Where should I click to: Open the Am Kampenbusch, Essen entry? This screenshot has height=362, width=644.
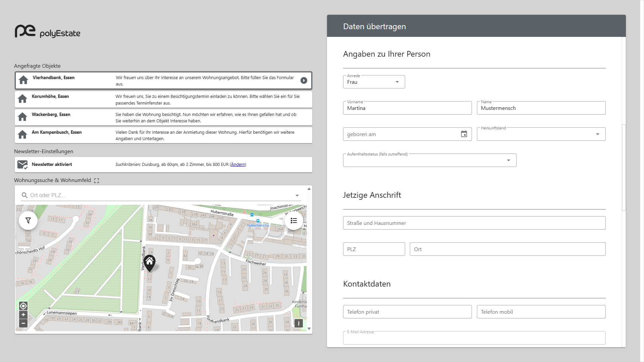(x=163, y=135)
